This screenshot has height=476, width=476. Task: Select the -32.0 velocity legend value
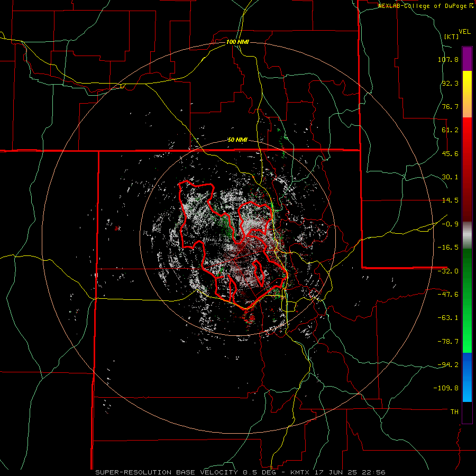pos(448,271)
